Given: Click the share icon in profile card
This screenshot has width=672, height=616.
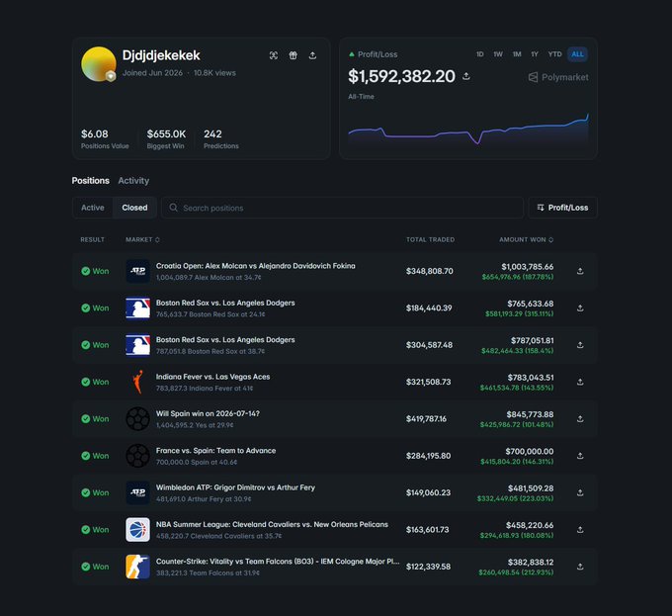Looking at the screenshot, I should tap(312, 55).
